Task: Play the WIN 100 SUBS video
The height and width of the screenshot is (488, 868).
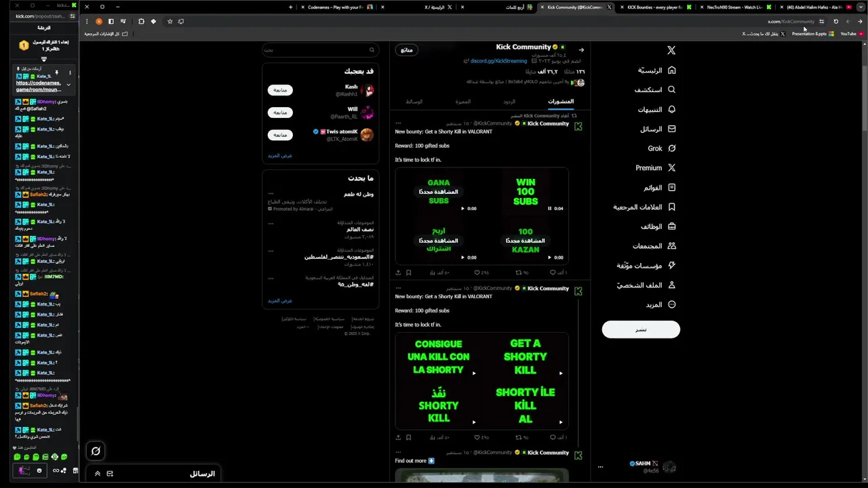Action: [x=525, y=192]
